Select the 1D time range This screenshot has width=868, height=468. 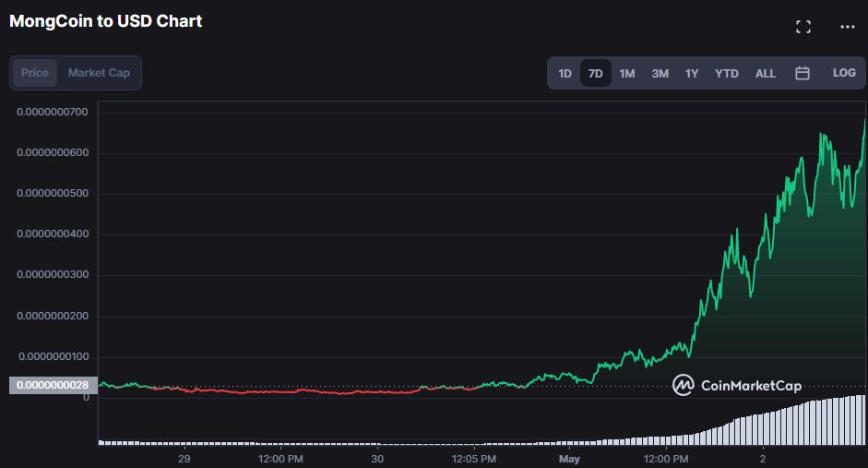pos(565,73)
